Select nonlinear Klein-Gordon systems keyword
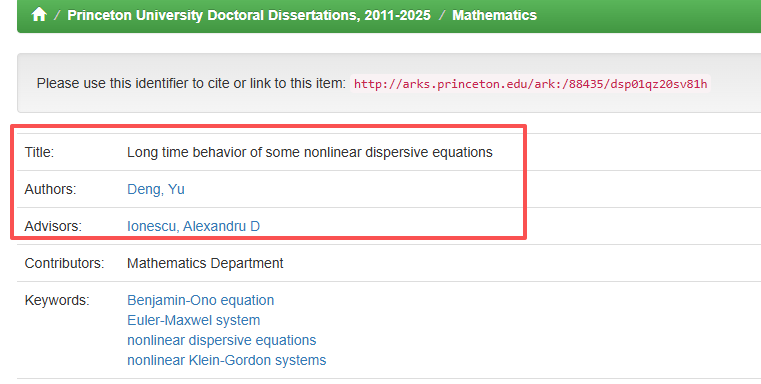 coord(227,360)
